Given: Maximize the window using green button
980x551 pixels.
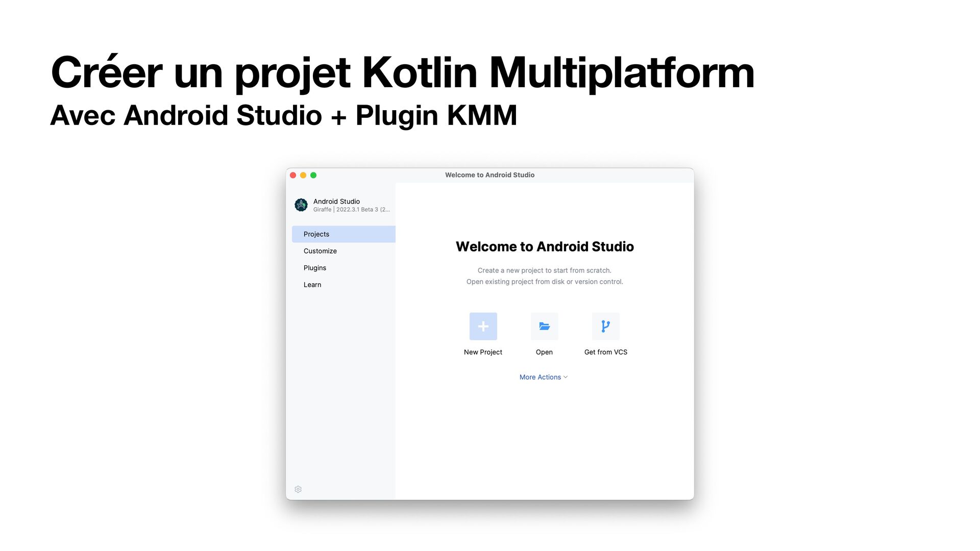Looking at the screenshot, I should pyautogui.click(x=313, y=175).
